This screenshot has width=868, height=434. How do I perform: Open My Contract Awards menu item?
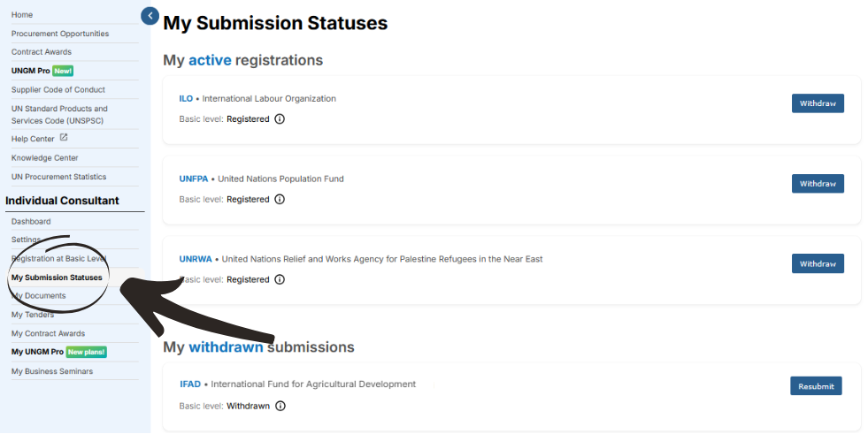point(48,333)
